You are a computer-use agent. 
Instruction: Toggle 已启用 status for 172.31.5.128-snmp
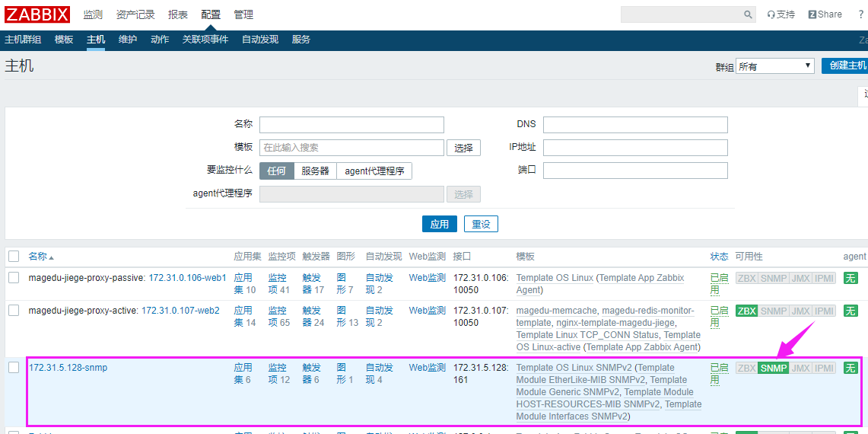[x=719, y=374]
